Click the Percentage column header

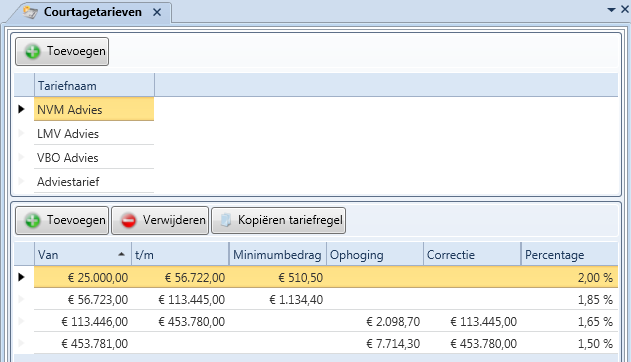569,255
